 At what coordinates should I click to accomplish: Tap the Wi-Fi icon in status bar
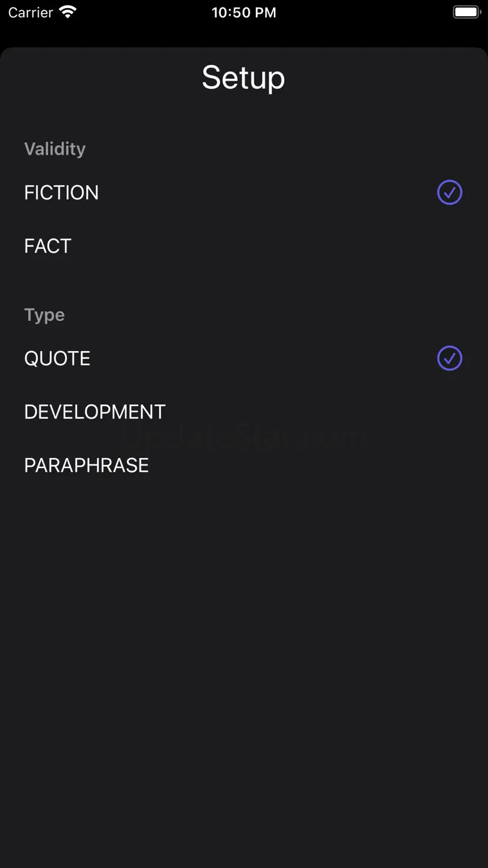click(67, 12)
